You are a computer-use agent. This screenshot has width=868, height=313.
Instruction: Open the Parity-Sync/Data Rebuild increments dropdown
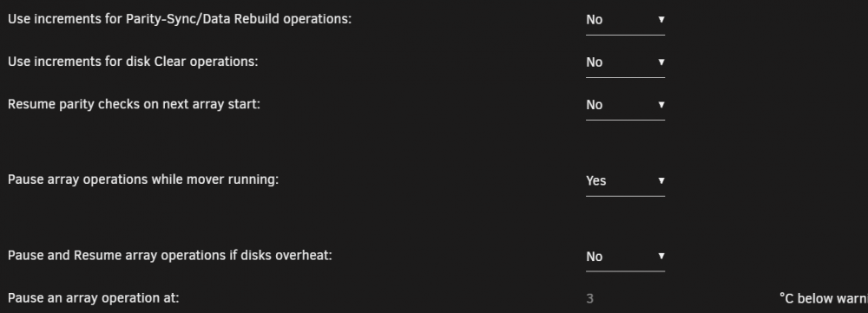click(x=625, y=20)
